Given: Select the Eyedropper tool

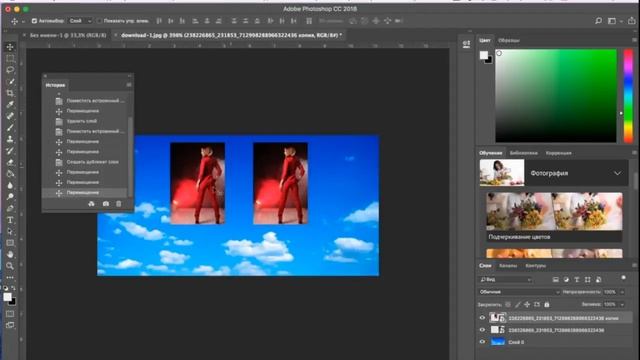Looking at the screenshot, I should (10, 104).
